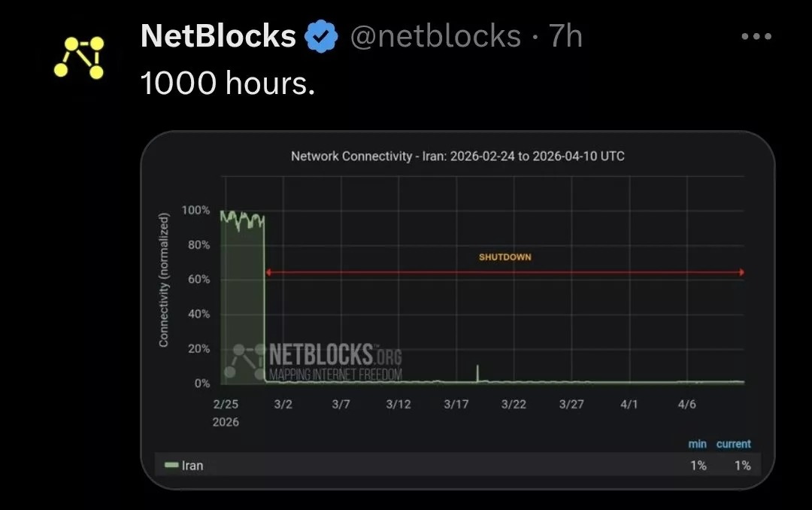Open the three-dot more options menu
This screenshot has height=510, width=812.
click(x=756, y=36)
